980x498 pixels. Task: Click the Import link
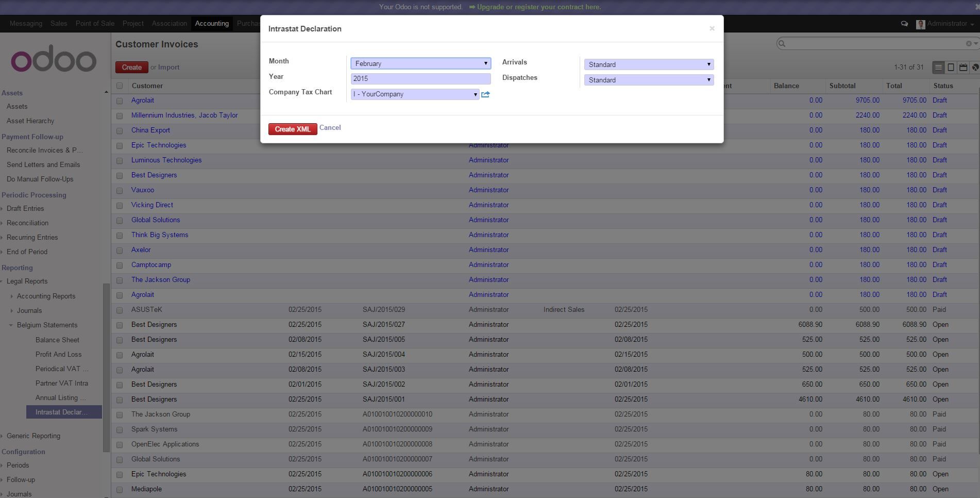click(x=168, y=67)
